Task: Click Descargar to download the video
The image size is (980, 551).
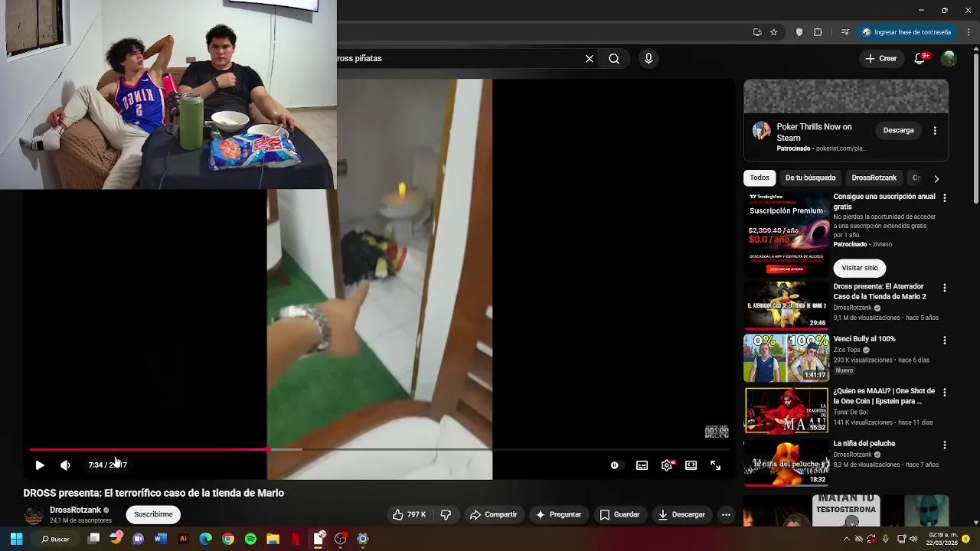Action: pos(681,515)
